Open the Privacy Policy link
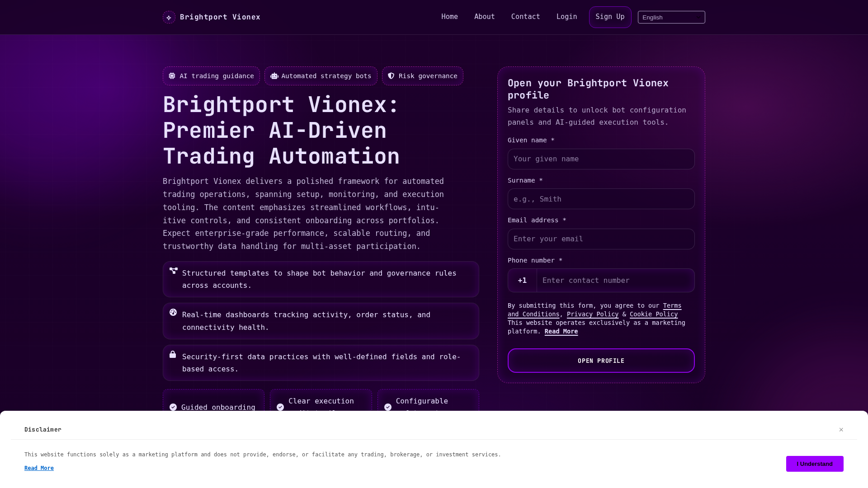The height and width of the screenshot is (488, 868). (x=593, y=314)
